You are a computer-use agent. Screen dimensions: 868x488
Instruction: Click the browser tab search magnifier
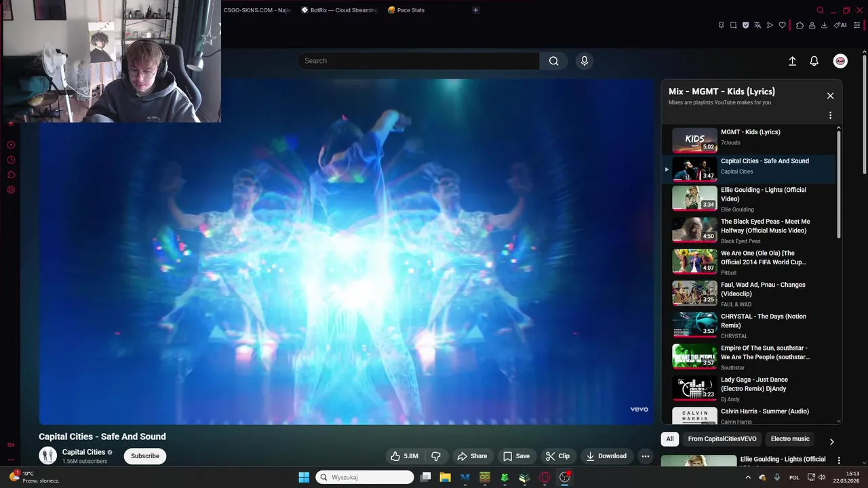[820, 10]
